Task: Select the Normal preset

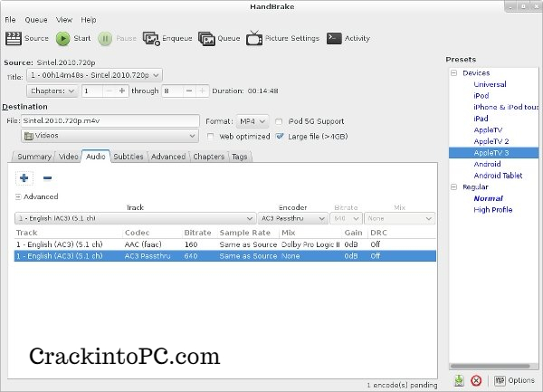Action: click(x=488, y=198)
